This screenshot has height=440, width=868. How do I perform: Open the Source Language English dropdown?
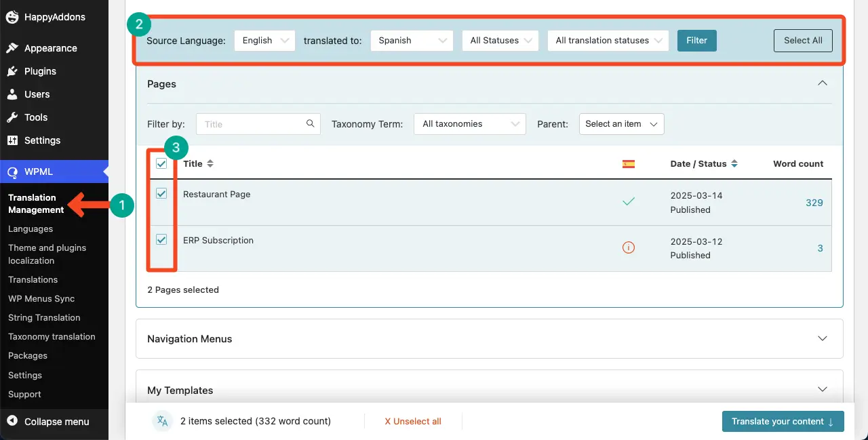pyautogui.click(x=265, y=40)
